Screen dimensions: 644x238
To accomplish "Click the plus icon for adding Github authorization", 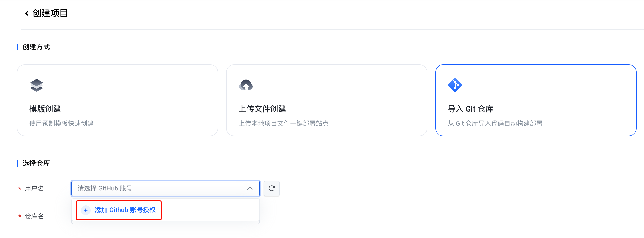I will click(86, 210).
